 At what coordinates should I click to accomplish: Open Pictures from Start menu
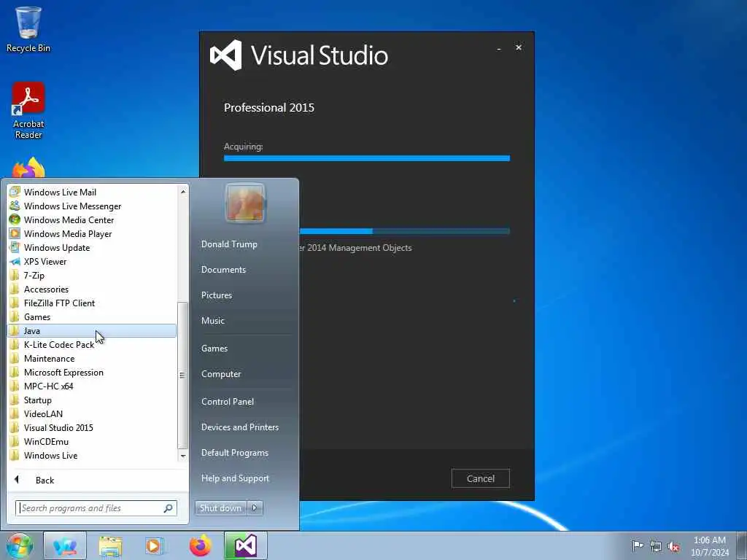[217, 295]
